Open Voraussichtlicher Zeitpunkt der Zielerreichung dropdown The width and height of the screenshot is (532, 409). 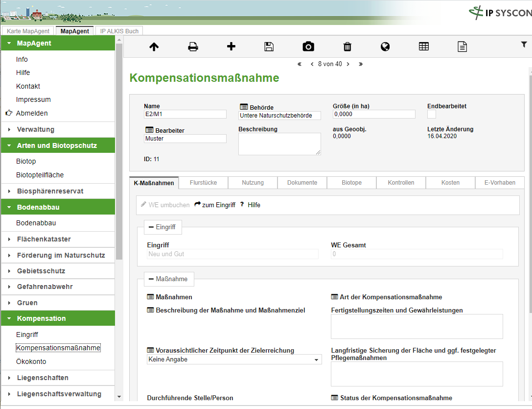[234, 360]
